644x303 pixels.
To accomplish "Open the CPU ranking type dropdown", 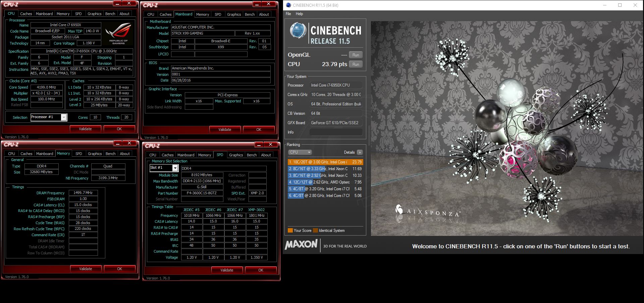I will [x=300, y=152].
